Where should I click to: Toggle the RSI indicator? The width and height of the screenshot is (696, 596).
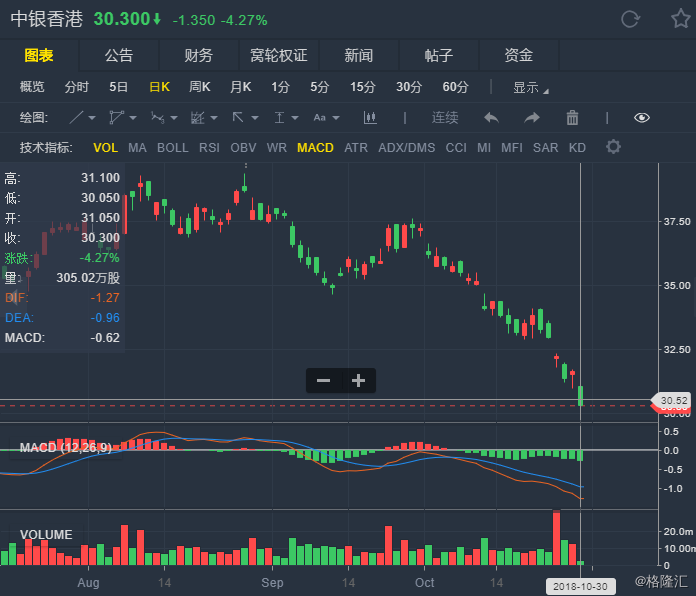pyautogui.click(x=209, y=148)
